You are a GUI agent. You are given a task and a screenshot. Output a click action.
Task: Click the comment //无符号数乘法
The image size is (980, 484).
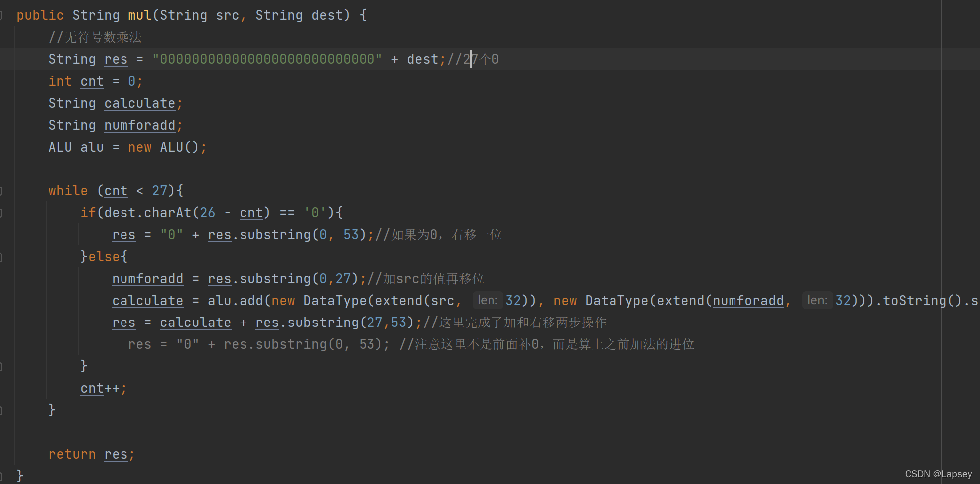[95, 37]
